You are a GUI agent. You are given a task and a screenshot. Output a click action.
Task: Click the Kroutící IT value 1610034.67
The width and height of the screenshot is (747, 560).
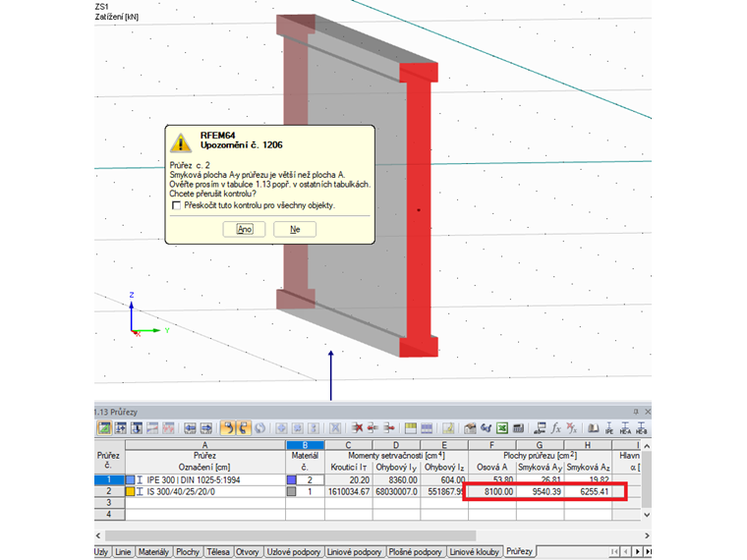click(349, 491)
